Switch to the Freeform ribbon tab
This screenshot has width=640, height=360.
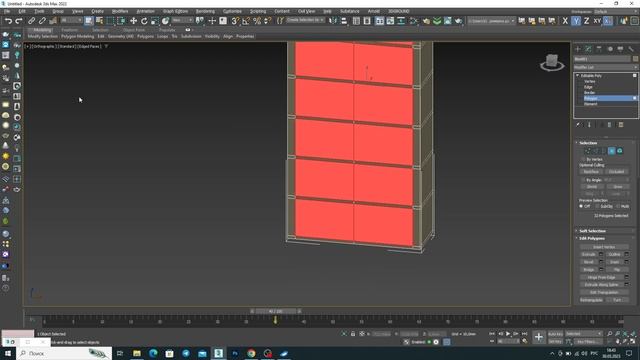point(69,30)
